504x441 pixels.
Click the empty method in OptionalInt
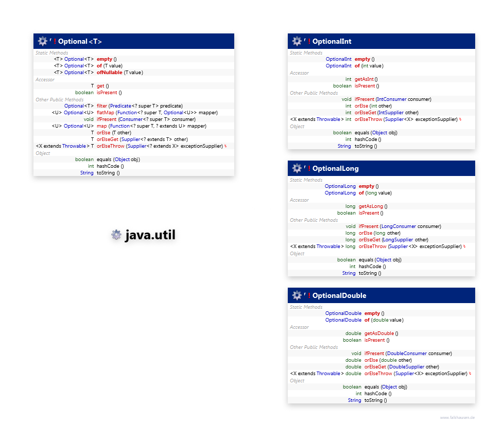point(362,59)
